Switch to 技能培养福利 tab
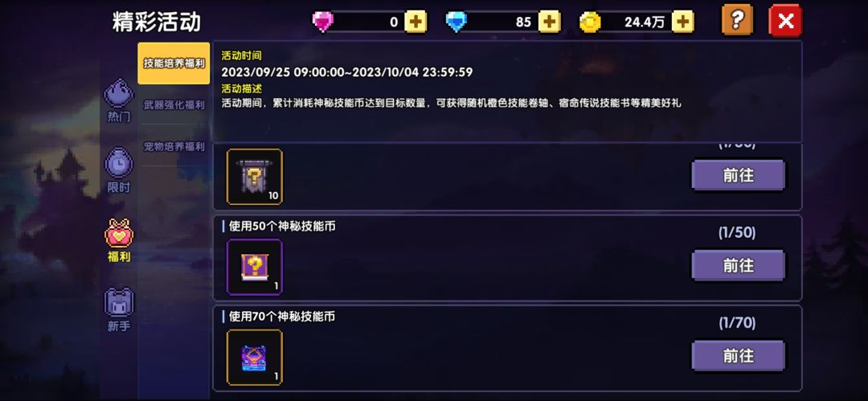868x401 pixels. (174, 63)
